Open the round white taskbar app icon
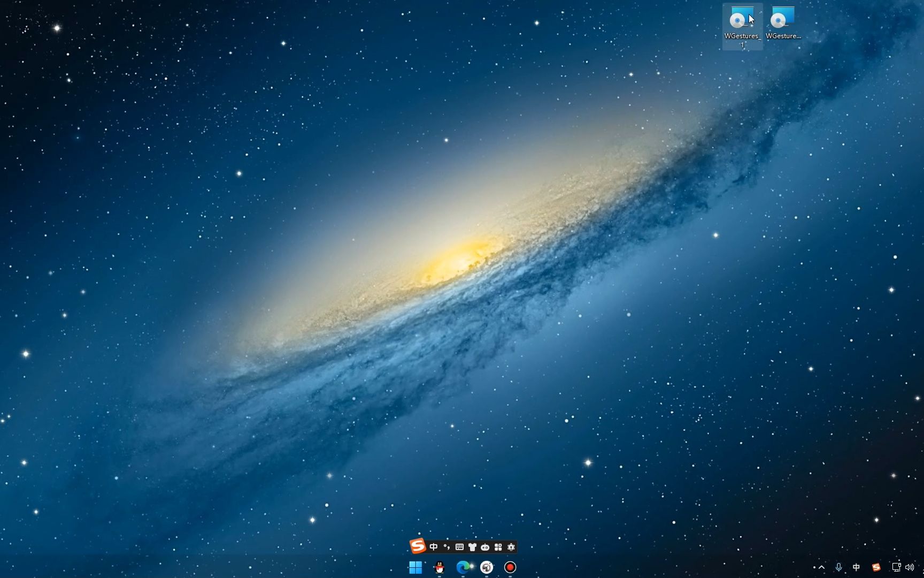Screen dimensions: 924x578 pos(487,567)
